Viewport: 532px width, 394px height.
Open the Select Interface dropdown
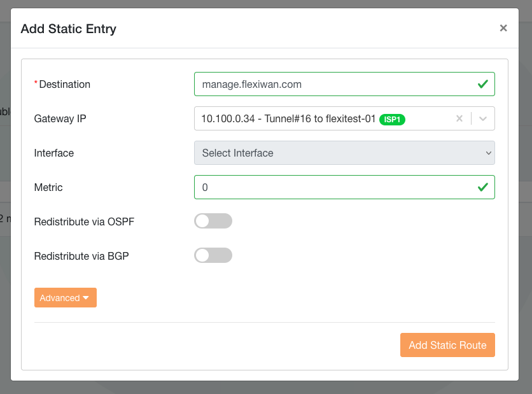[344, 153]
